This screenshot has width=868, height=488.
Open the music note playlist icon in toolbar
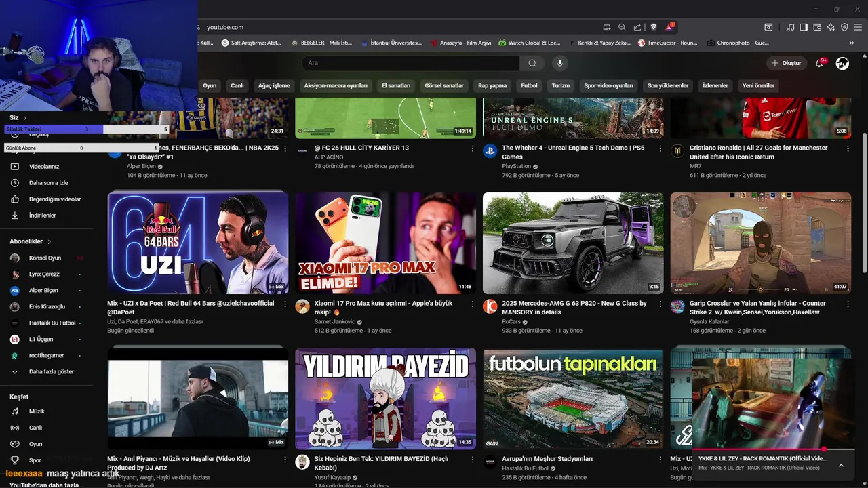click(x=790, y=27)
